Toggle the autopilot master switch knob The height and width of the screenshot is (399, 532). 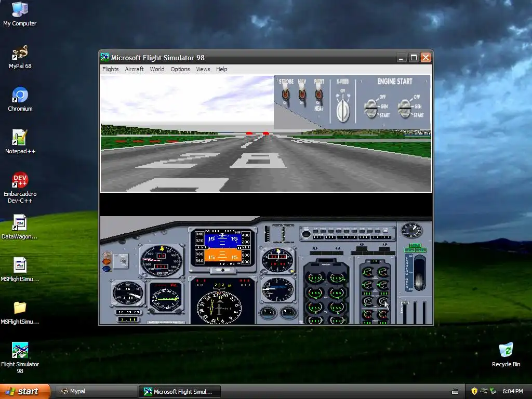coord(306,234)
